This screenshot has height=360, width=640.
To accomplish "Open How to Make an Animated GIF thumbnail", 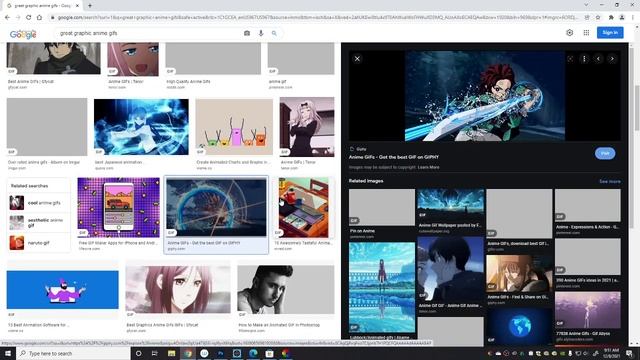I will (x=286, y=289).
